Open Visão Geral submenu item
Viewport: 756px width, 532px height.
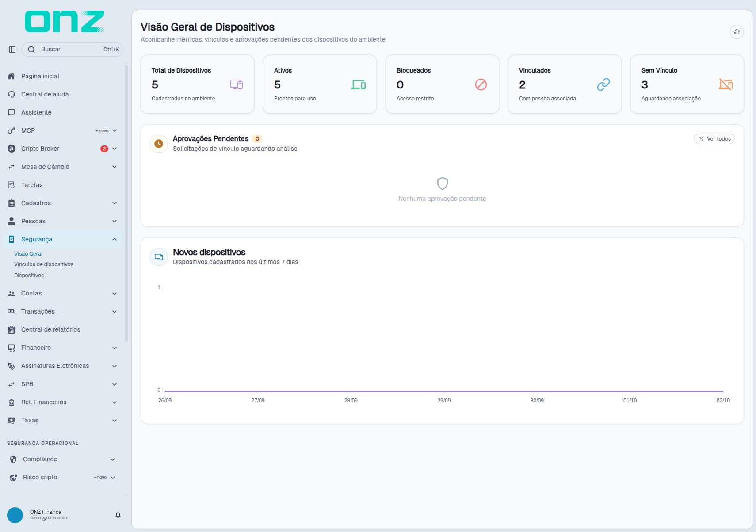(x=28, y=254)
